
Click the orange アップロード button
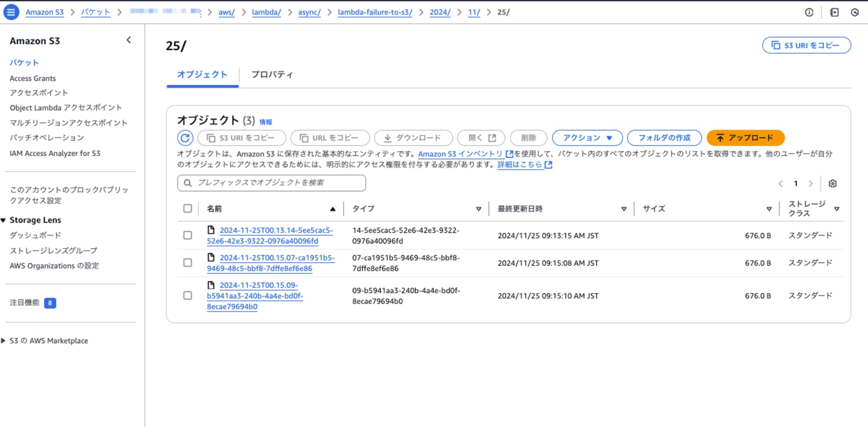[745, 138]
